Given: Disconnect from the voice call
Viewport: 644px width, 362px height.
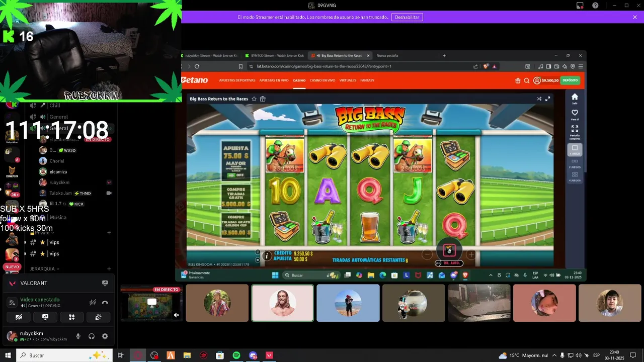Looking at the screenshot, I should (x=105, y=302).
